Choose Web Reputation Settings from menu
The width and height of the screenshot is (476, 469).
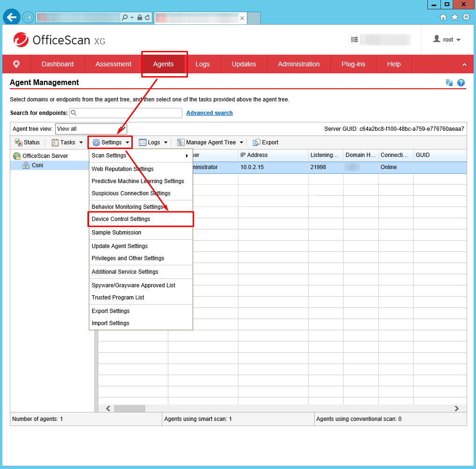123,169
